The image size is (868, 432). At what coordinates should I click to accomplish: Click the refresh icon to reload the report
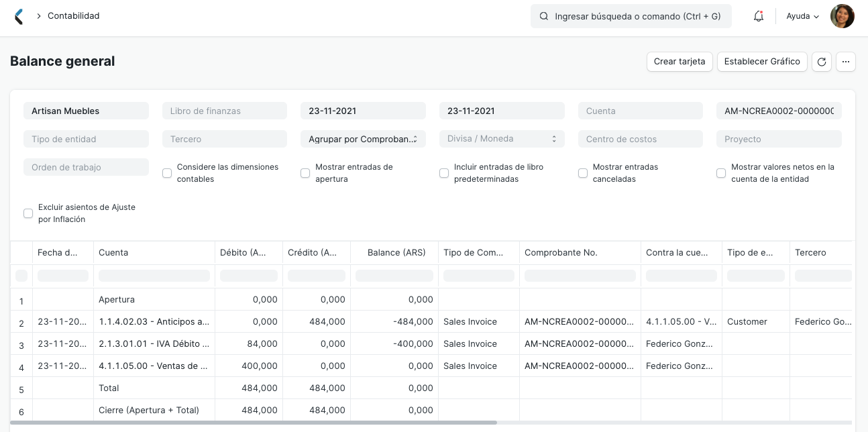coord(821,62)
